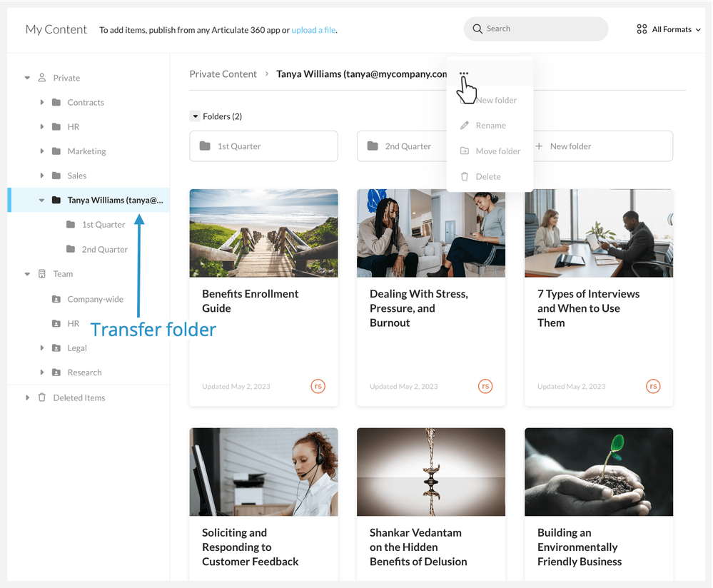713x588 pixels.
Task: Click the plus icon on New folder card
Action: click(x=539, y=146)
